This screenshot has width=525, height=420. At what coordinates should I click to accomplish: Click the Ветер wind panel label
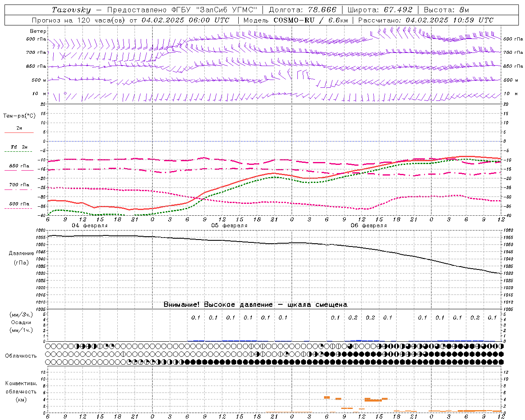[38, 31]
